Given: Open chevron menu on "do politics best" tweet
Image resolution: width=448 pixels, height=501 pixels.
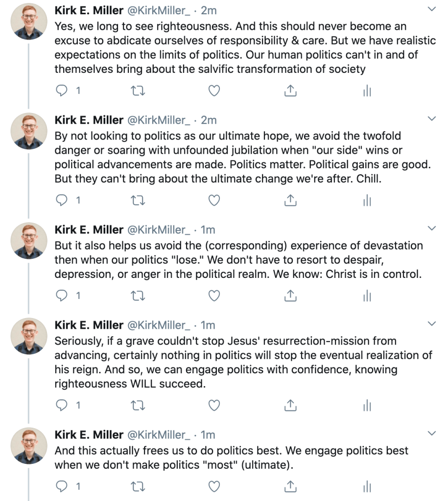Looking at the screenshot, I should (x=432, y=433).
